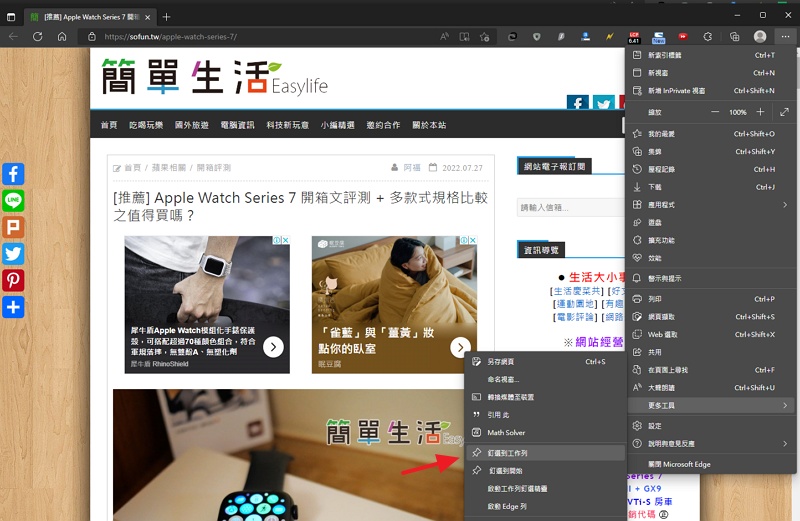Add page to favorites star icon
Viewport: 800px width, 521px height.
coord(484,37)
